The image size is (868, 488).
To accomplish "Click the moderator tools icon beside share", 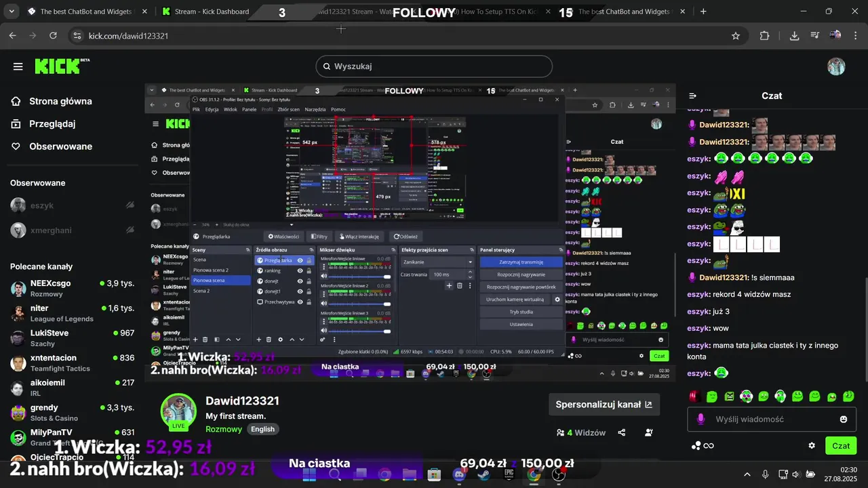I will (x=649, y=432).
